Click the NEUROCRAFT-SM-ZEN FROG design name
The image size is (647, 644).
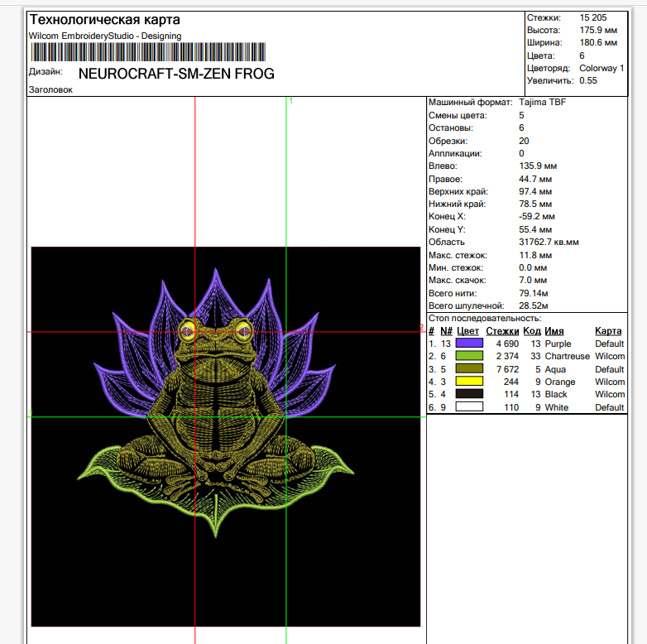pos(176,74)
